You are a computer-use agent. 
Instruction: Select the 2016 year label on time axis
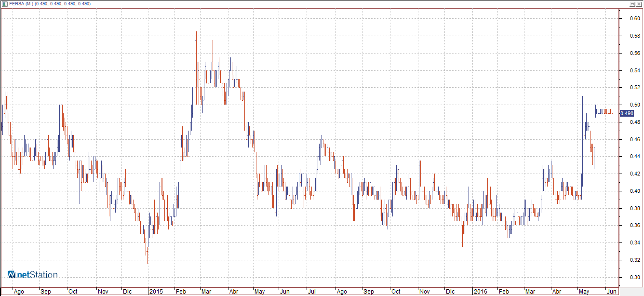click(480, 292)
